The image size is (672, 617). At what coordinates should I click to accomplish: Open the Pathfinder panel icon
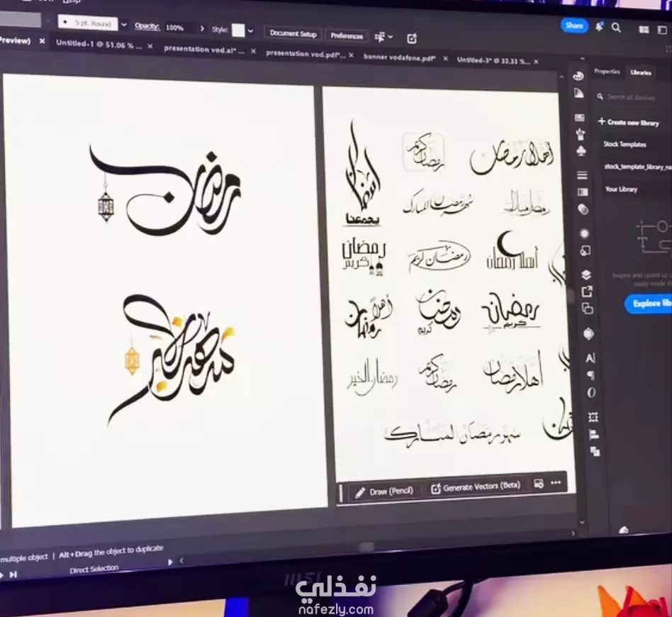coord(595,451)
